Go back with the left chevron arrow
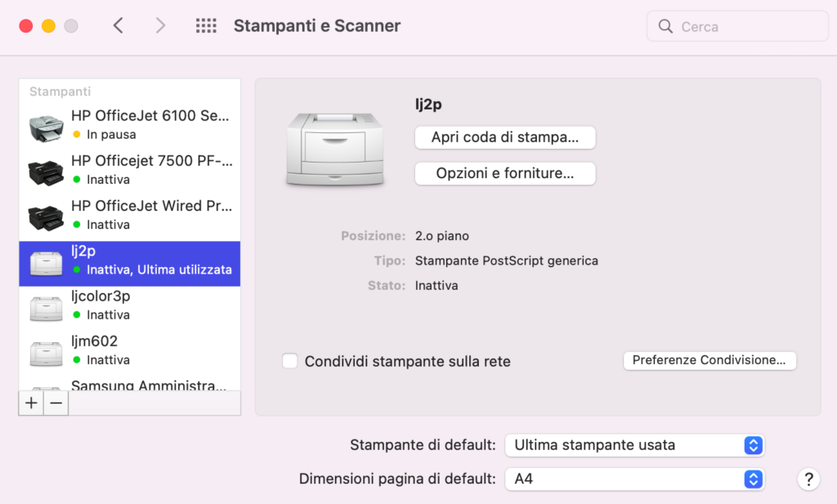This screenshot has height=504, width=837. pyautogui.click(x=119, y=25)
